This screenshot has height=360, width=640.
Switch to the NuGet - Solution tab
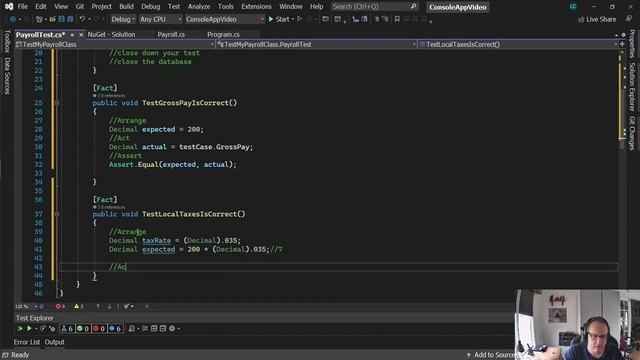click(x=111, y=35)
